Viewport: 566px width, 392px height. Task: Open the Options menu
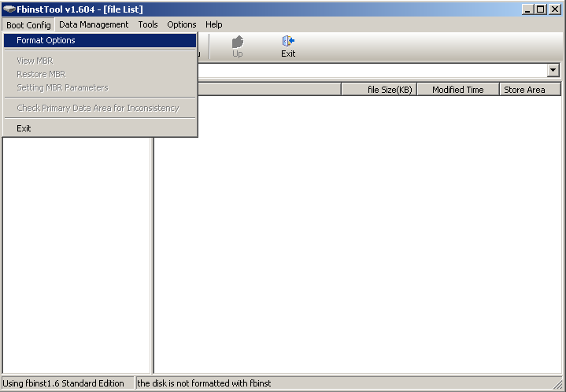[x=182, y=24]
